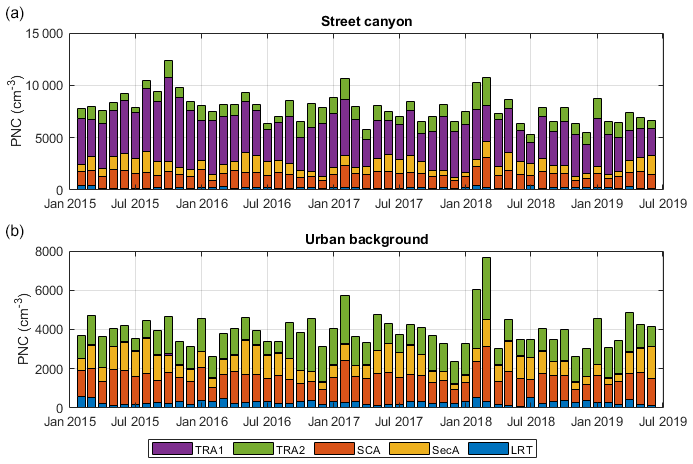Click the Street canyon PNC y-axis label

click(16, 111)
